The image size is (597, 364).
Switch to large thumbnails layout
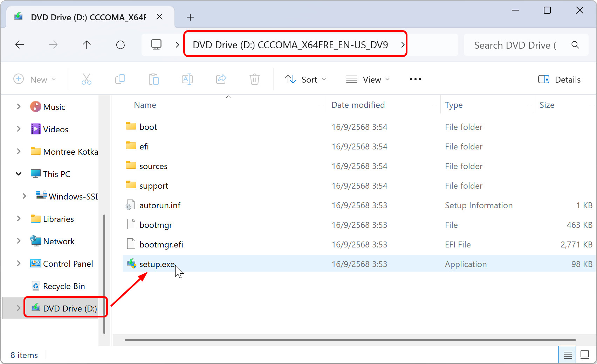tap(584, 355)
